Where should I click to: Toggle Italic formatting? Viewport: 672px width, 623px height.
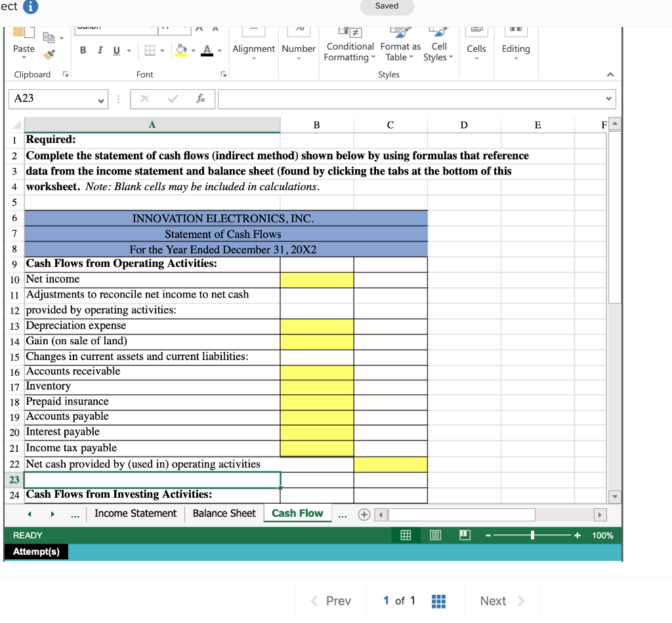tap(100, 50)
